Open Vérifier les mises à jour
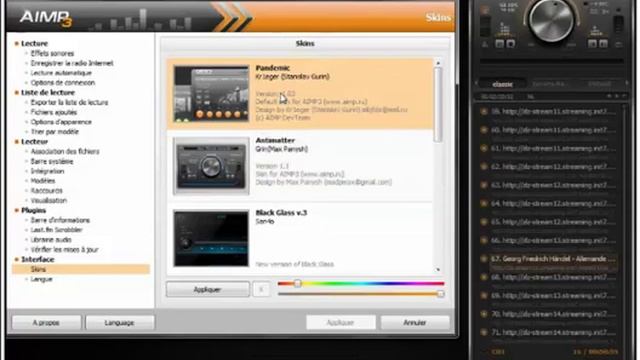Image resolution: width=640 pixels, height=360 pixels. (x=64, y=249)
